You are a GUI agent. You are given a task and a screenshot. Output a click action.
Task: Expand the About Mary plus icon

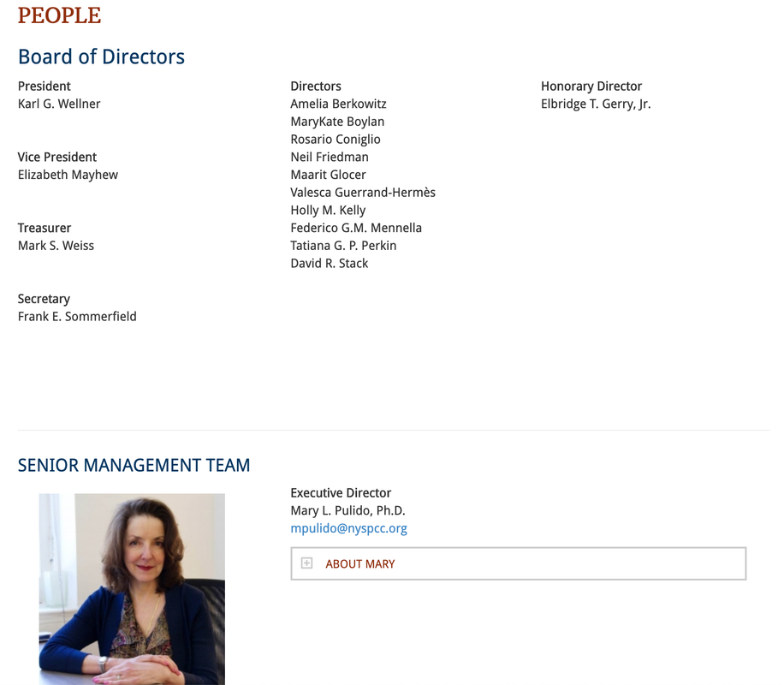pyautogui.click(x=306, y=563)
